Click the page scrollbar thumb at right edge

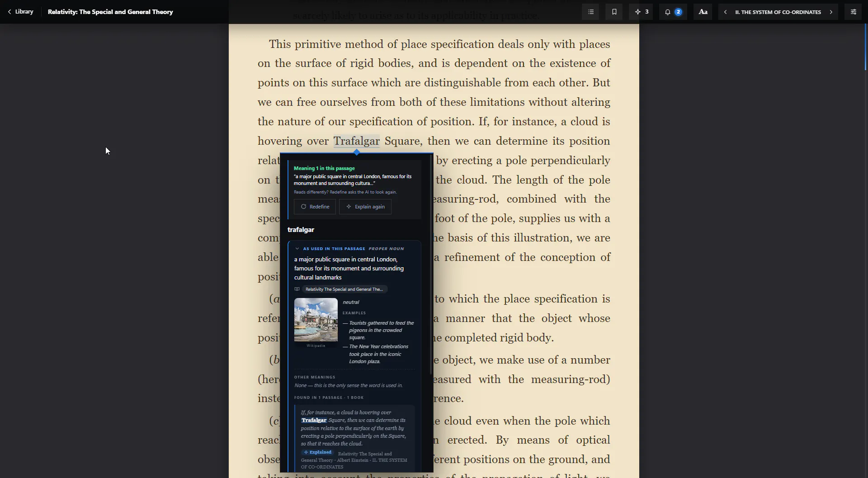[865, 47]
